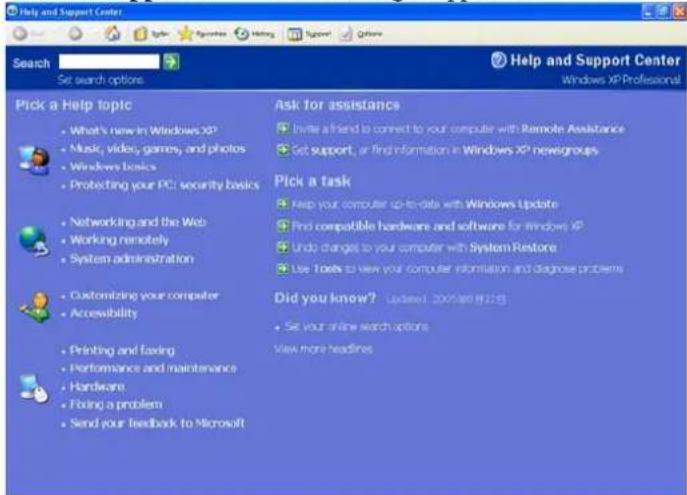Image resolution: width=687 pixels, height=495 pixels.
Task: Select the Windows basics topic
Action: pyautogui.click(x=113, y=167)
